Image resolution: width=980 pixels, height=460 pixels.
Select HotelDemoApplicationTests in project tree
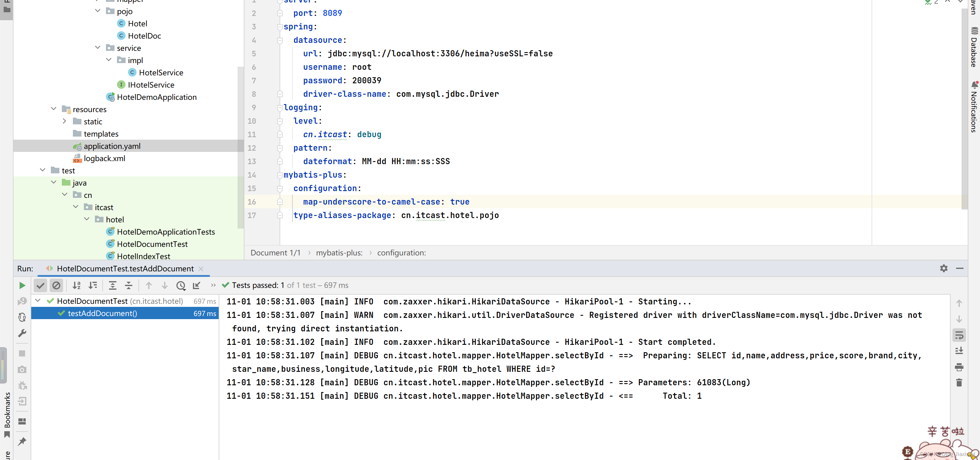click(166, 232)
